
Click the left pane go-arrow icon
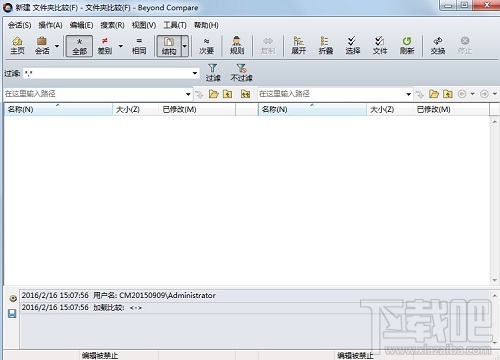point(199,94)
